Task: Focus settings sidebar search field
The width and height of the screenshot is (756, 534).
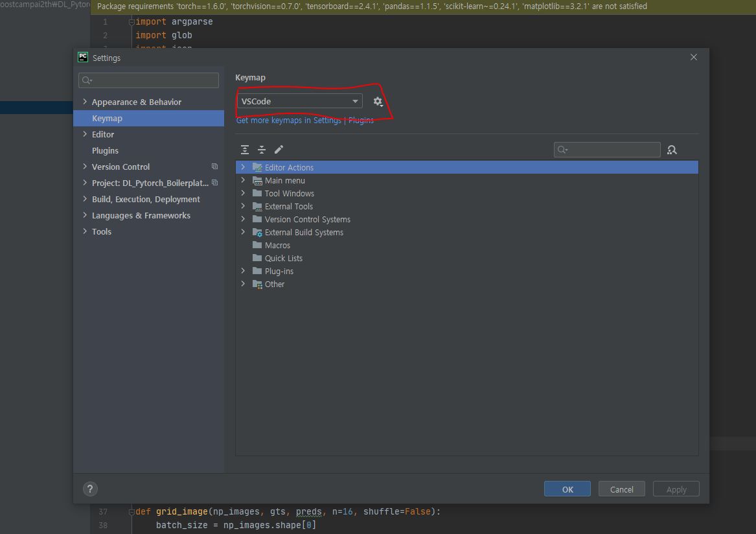Action: tap(148, 80)
